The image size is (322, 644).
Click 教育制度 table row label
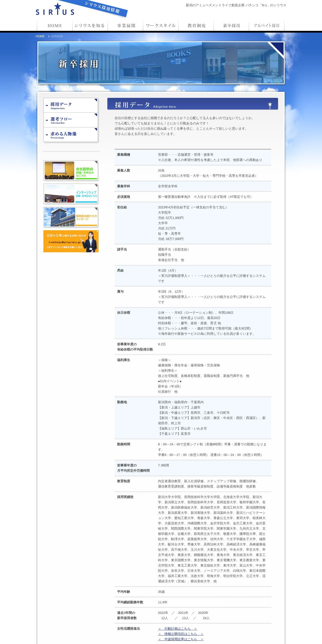point(124,481)
